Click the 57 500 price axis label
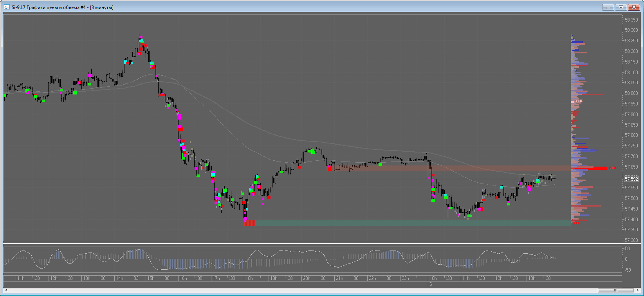The width and height of the screenshot is (644, 296). (x=632, y=198)
